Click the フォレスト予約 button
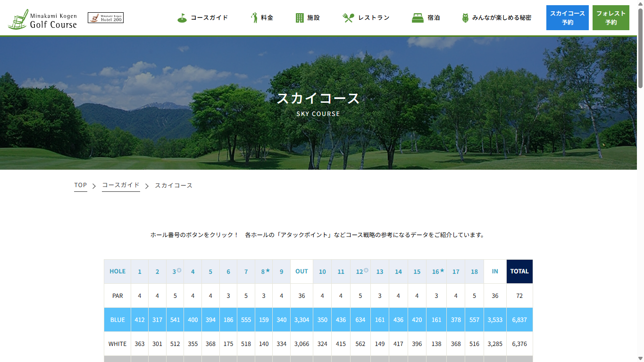 pyautogui.click(x=611, y=18)
